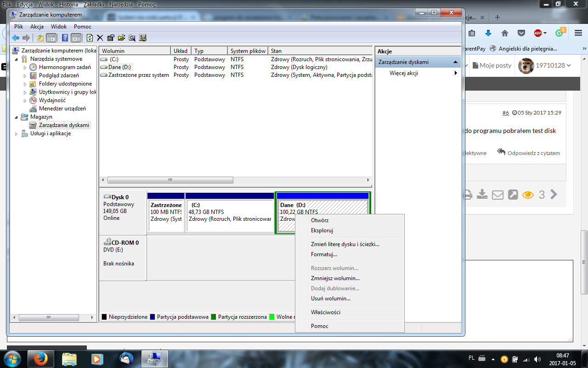Select Wydajność in the console tree
This screenshot has width=588, height=368.
[52, 100]
